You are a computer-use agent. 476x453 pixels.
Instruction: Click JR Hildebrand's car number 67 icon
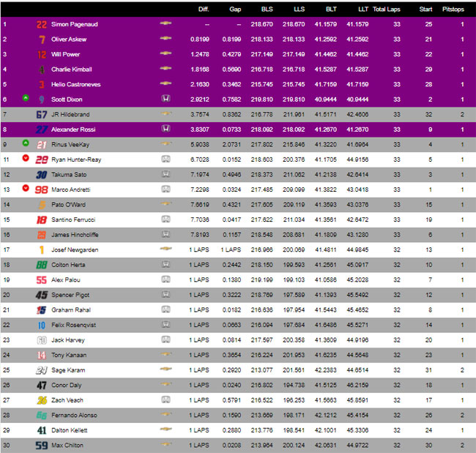pos(42,115)
